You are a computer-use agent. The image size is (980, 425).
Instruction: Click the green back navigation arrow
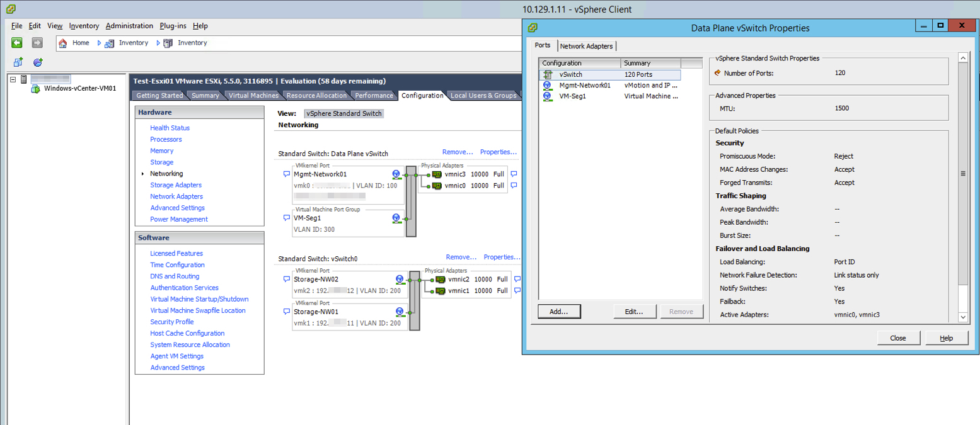coord(17,43)
